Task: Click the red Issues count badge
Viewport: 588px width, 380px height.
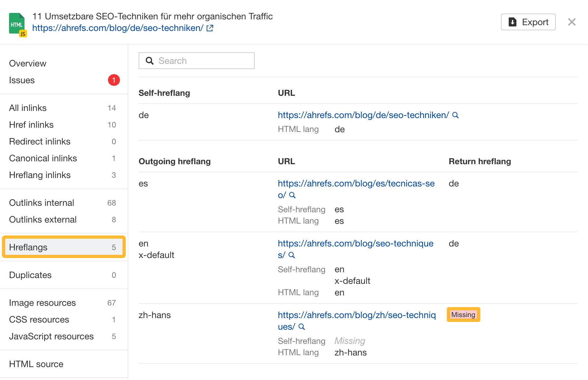Action: click(x=113, y=80)
